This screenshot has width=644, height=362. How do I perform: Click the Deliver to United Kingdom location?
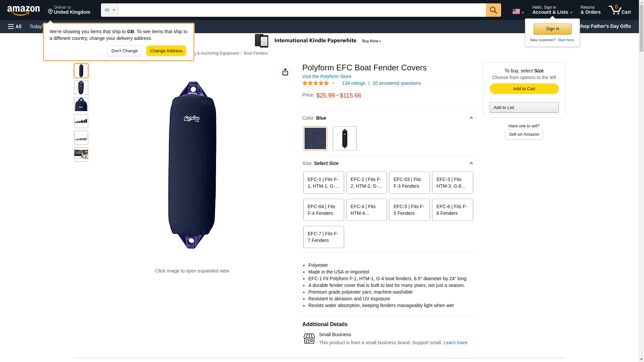click(69, 10)
